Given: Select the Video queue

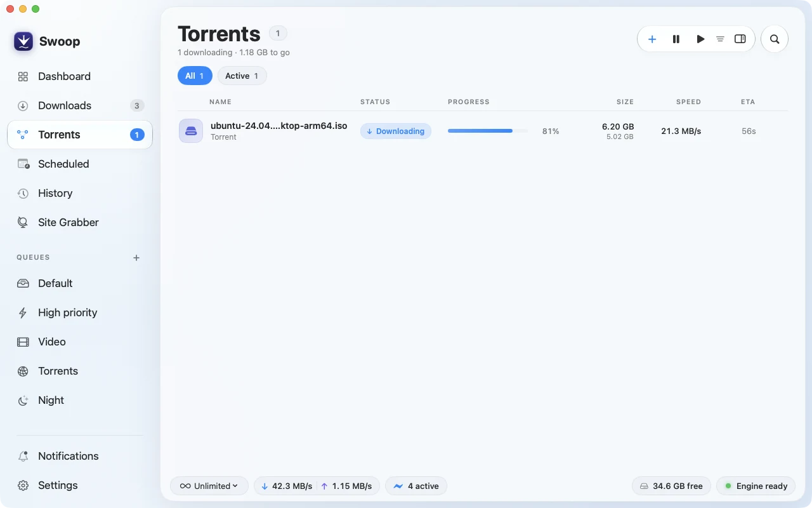Looking at the screenshot, I should 80,342.
